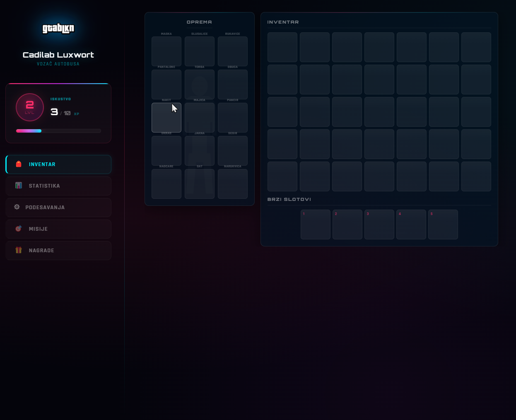Select quick slot number 1
516x420 pixels.
[316, 224]
